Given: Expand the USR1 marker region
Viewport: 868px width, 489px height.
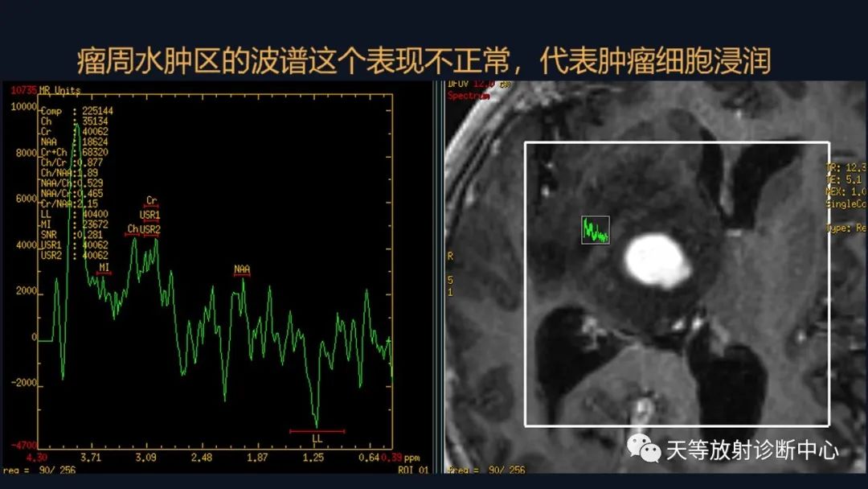Looking at the screenshot, I should [148, 215].
